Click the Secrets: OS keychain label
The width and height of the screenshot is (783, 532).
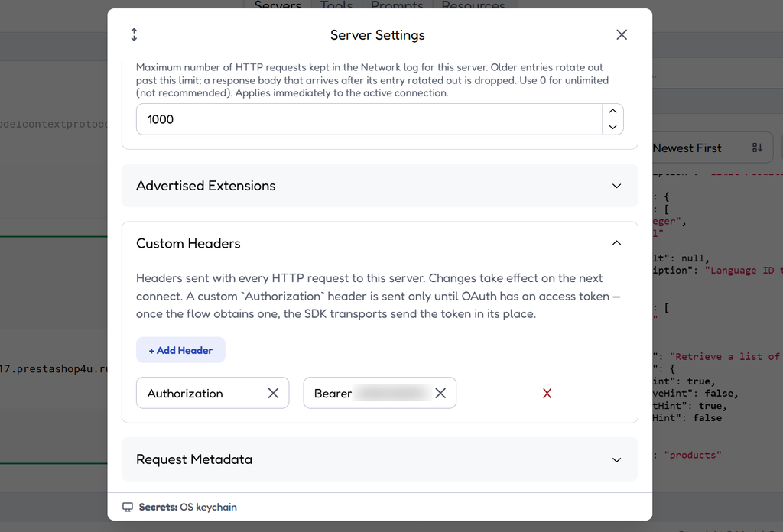188,507
